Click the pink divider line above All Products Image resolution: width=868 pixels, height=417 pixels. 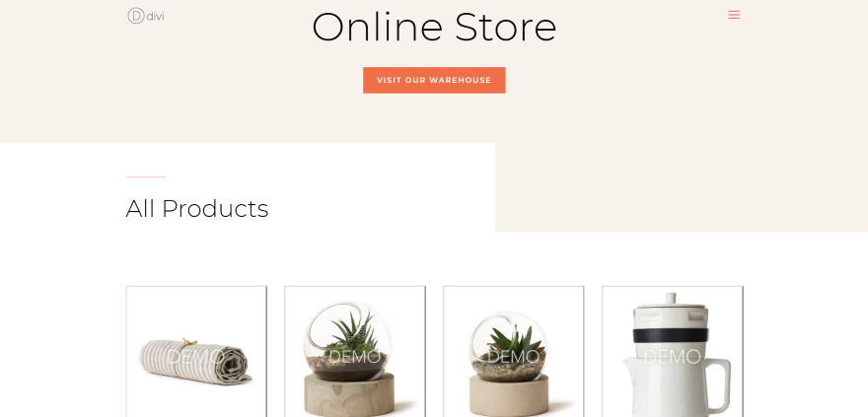[146, 177]
